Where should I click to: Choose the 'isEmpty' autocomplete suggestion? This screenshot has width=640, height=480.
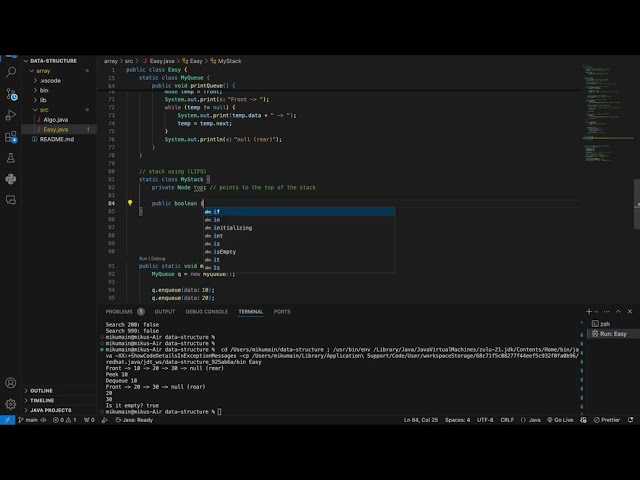299,251
